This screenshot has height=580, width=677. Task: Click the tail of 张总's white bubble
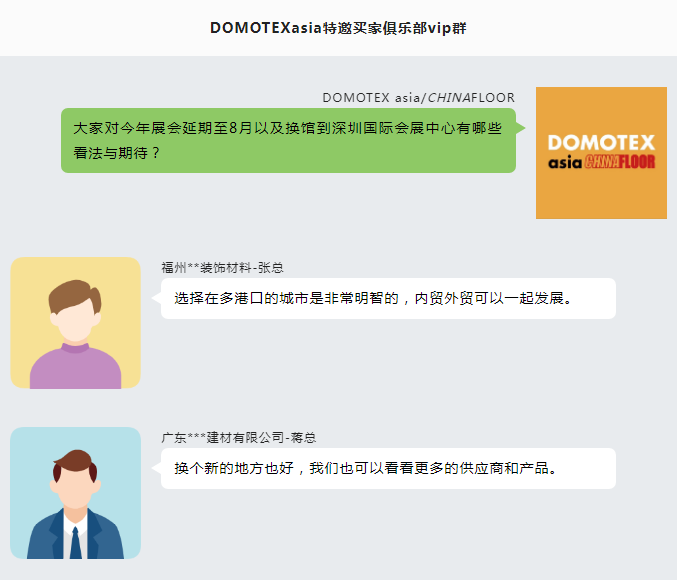(x=156, y=298)
